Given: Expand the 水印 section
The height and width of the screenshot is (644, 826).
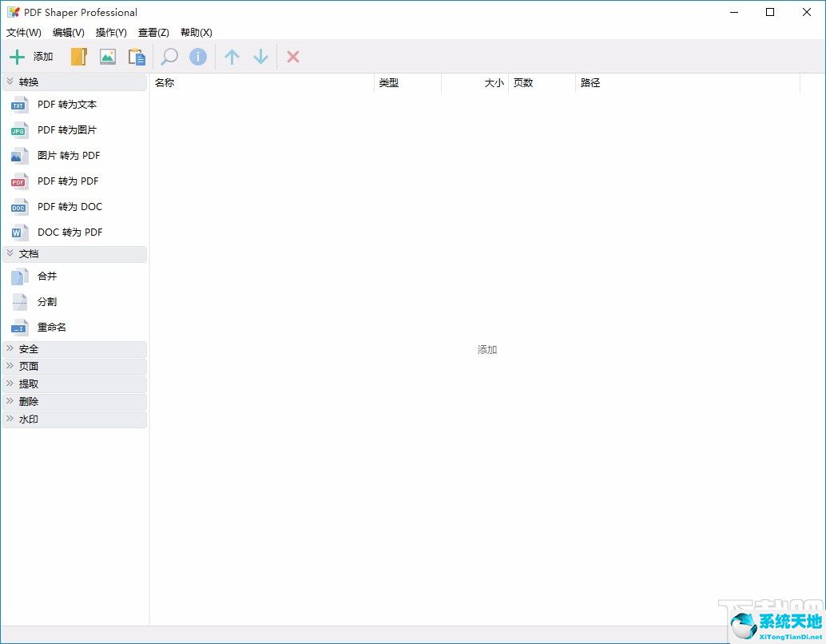Looking at the screenshot, I should (74, 419).
